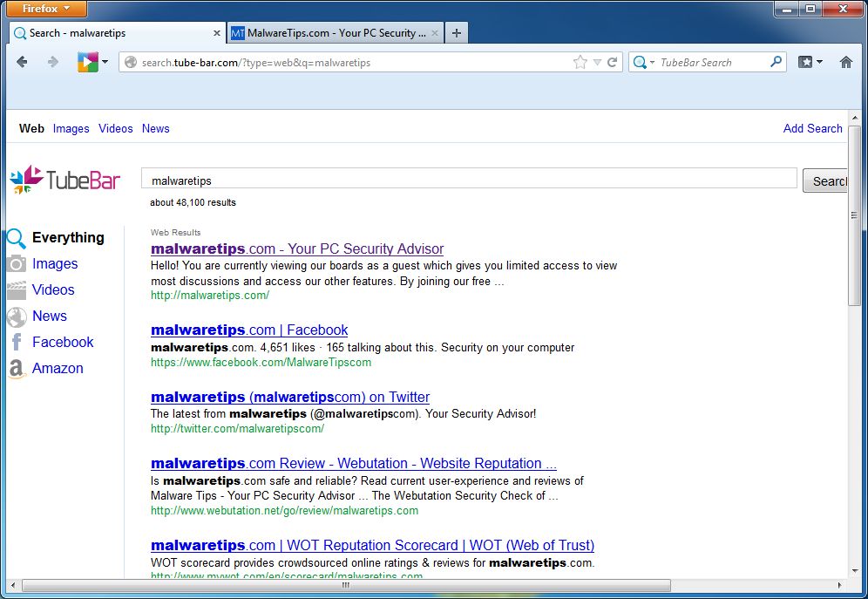Click the horizontal scrollbar right arrow
Image resolution: width=868 pixels, height=599 pixels.
(840, 585)
